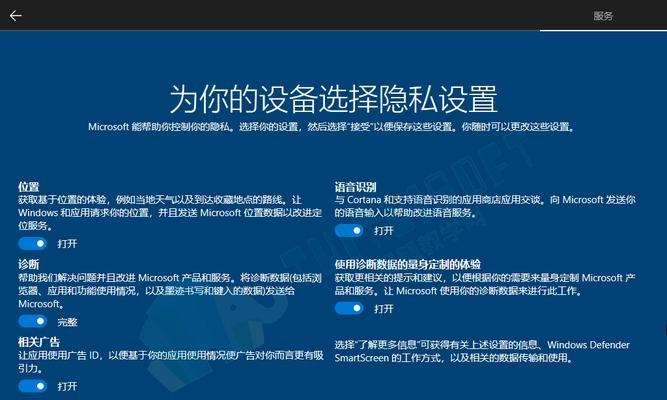667x400 pixels.
Task: Switch the 诊断 toggle from 完整
Action: 33,321
